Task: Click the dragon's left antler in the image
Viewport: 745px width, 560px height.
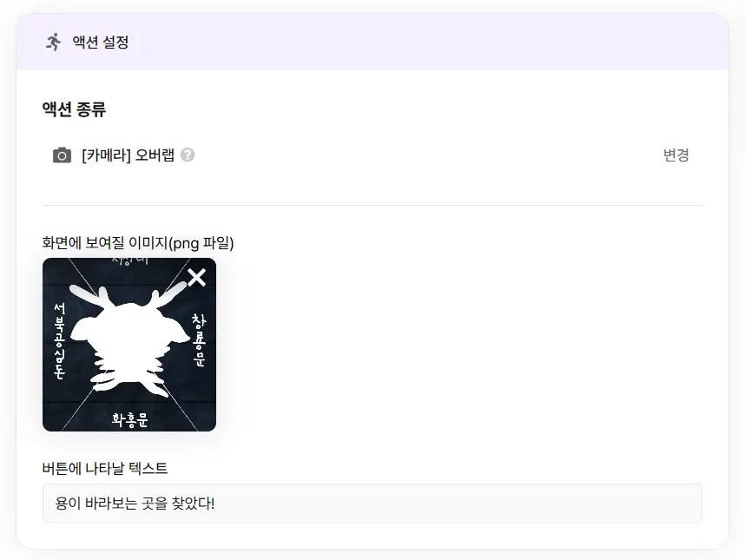Action: point(89,295)
